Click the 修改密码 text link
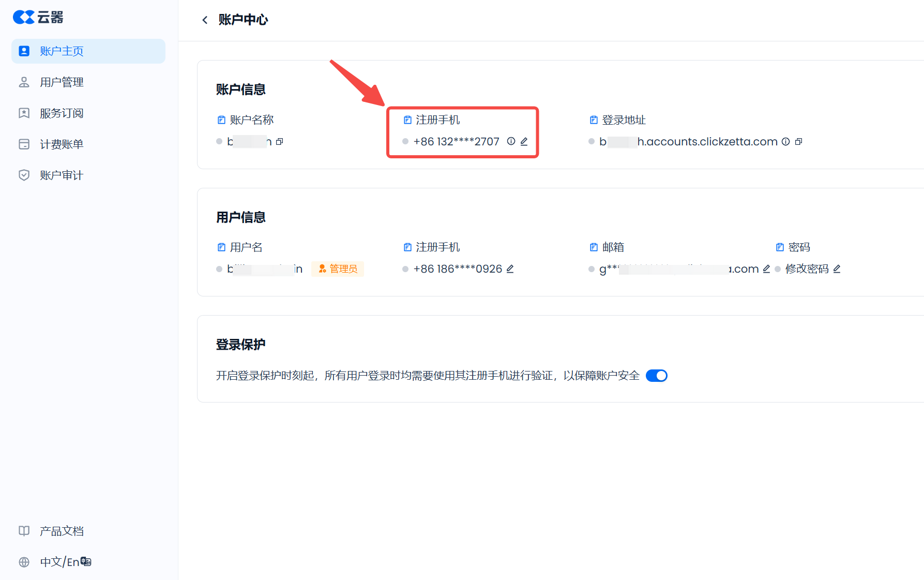This screenshot has width=924, height=580. tap(807, 269)
